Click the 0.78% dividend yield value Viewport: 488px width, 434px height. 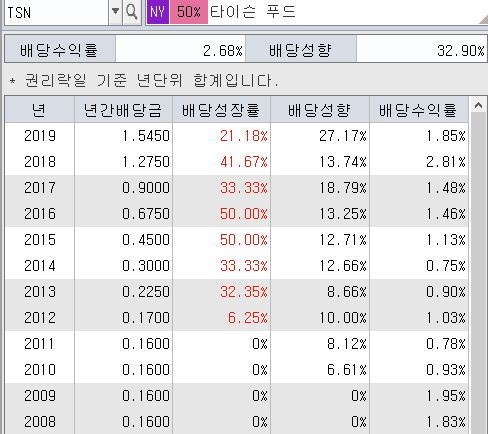pyautogui.click(x=446, y=344)
